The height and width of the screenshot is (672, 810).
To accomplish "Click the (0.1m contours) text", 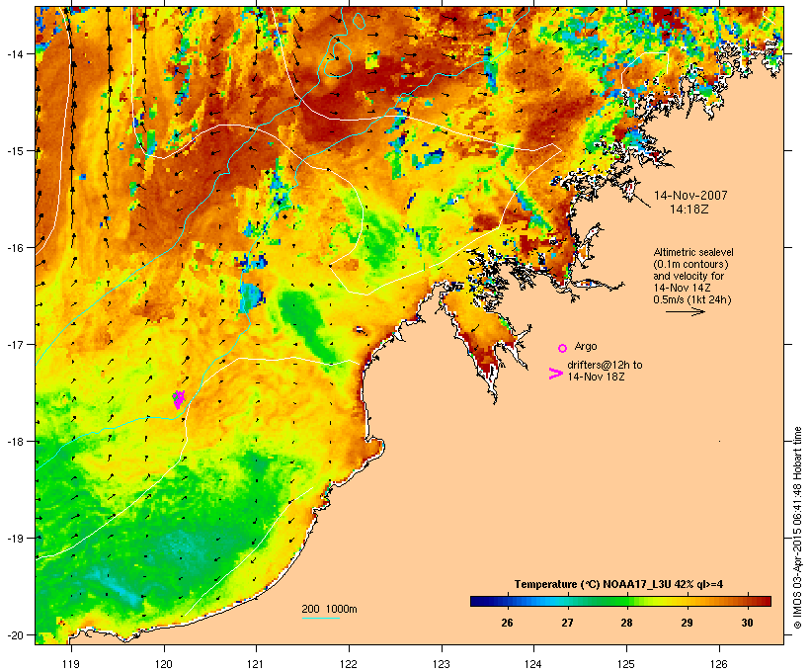I will tap(690, 264).
